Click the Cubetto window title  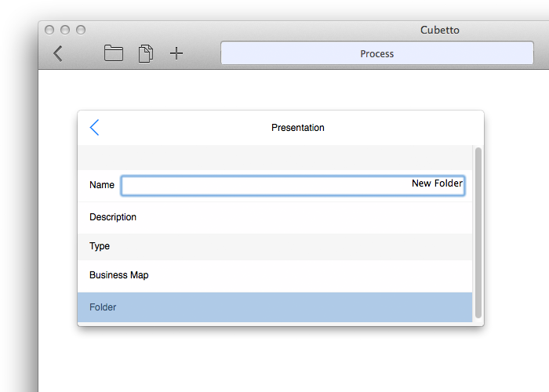point(440,30)
